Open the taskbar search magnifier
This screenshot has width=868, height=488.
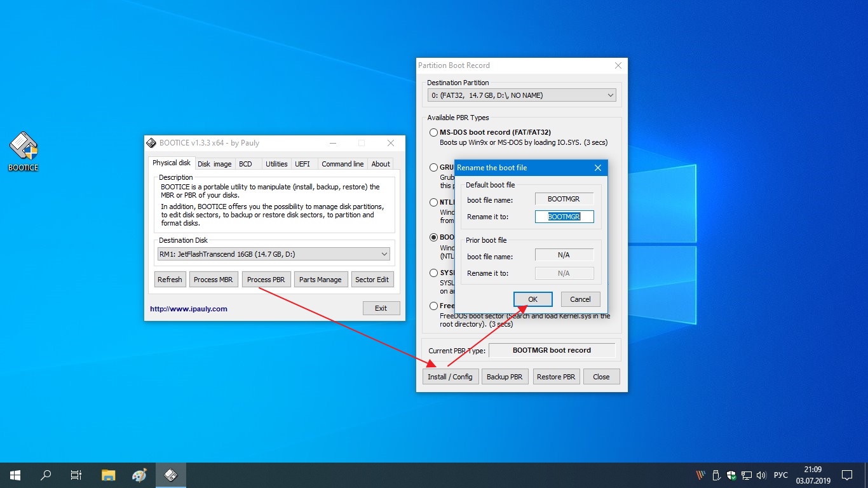pyautogui.click(x=46, y=475)
